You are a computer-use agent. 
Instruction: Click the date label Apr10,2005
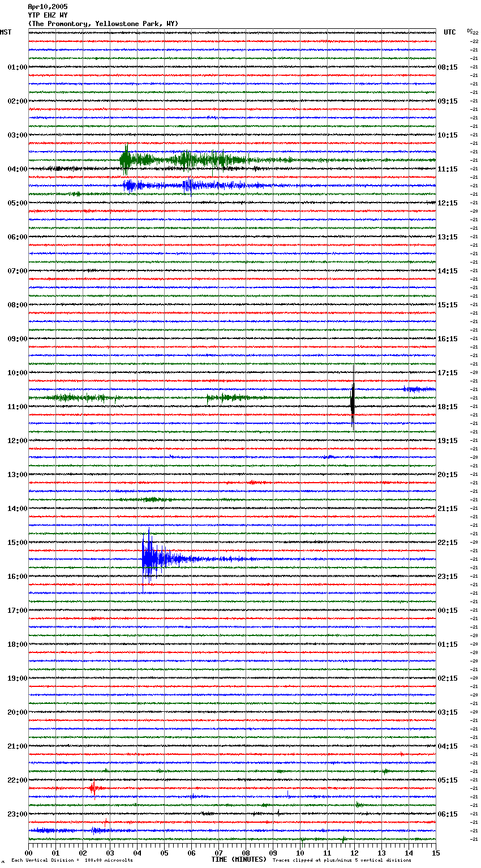pos(48,7)
